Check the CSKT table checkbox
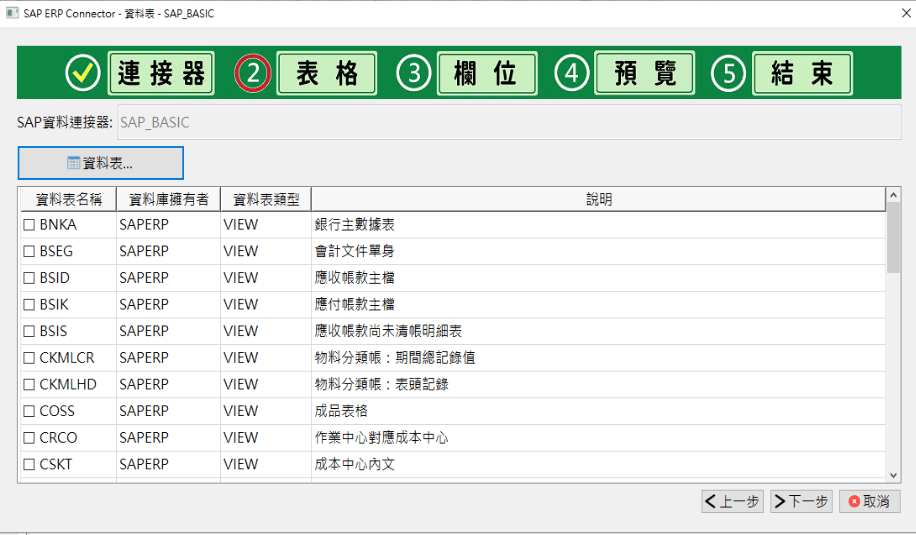The height and width of the screenshot is (535, 916). pyautogui.click(x=29, y=464)
